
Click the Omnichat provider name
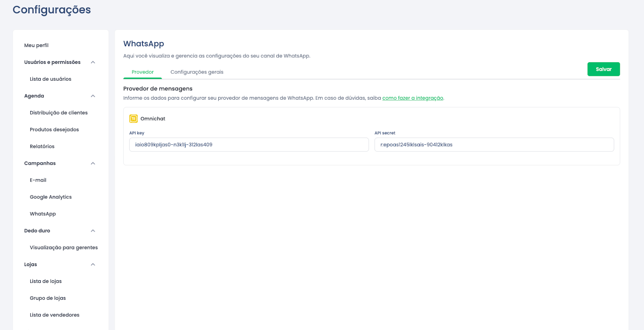point(153,119)
